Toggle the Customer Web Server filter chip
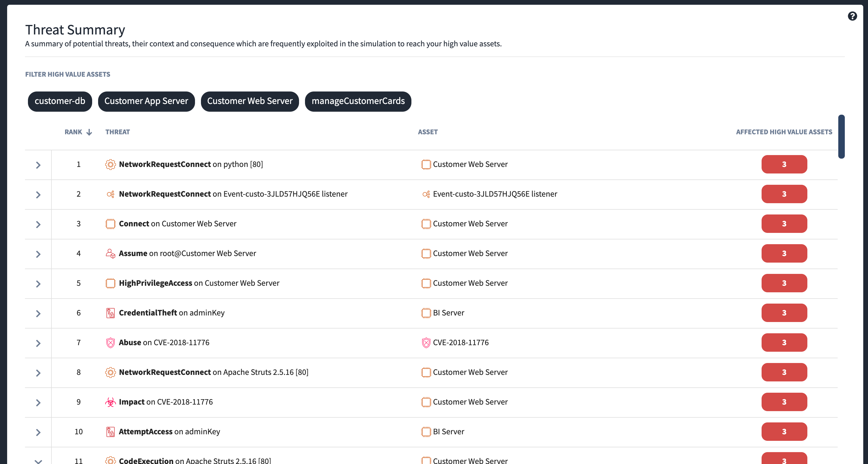The image size is (868, 464). (250, 101)
